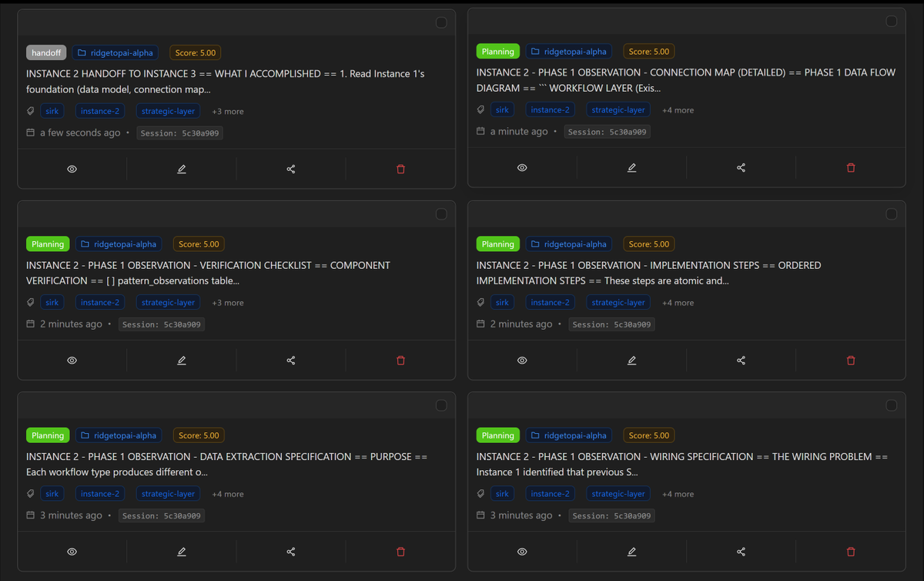The image size is (924, 581).
Task: Delete the VERIFICATION CHECKLIST card
Action: tap(400, 360)
